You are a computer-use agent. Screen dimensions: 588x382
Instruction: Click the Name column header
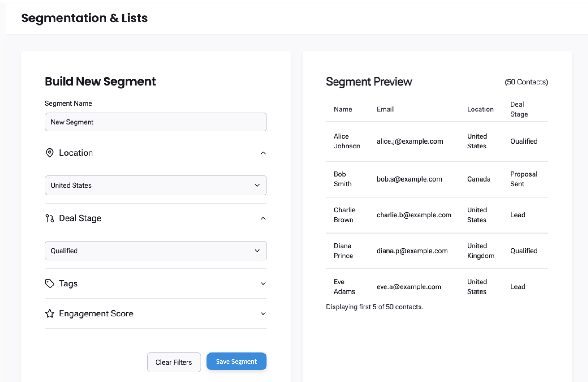(343, 109)
